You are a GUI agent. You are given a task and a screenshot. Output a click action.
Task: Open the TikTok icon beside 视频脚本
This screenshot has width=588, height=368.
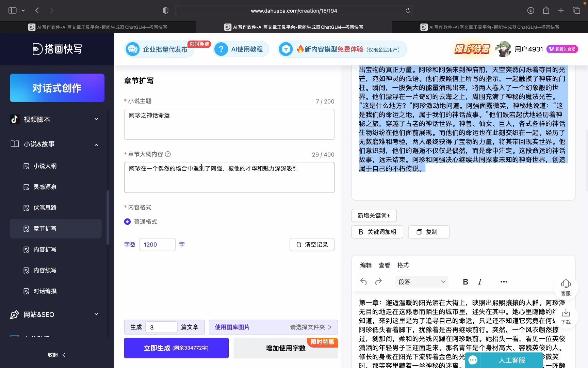15,119
